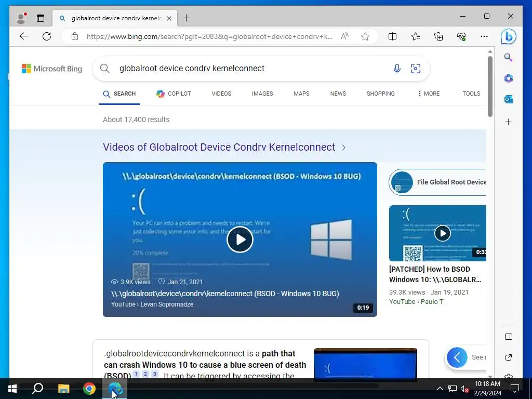The width and height of the screenshot is (532, 399).
Task: Close the globalroot device condrv tab
Action: click(x=169, y=18)
